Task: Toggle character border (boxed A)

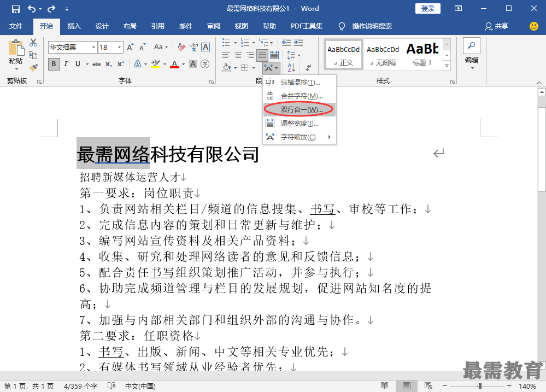Action: 206,47
